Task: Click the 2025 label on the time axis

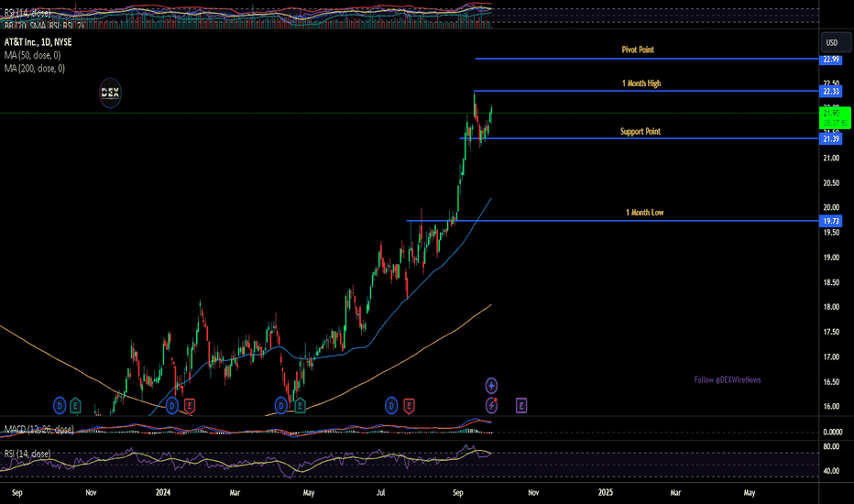Action: coord(606,492)
